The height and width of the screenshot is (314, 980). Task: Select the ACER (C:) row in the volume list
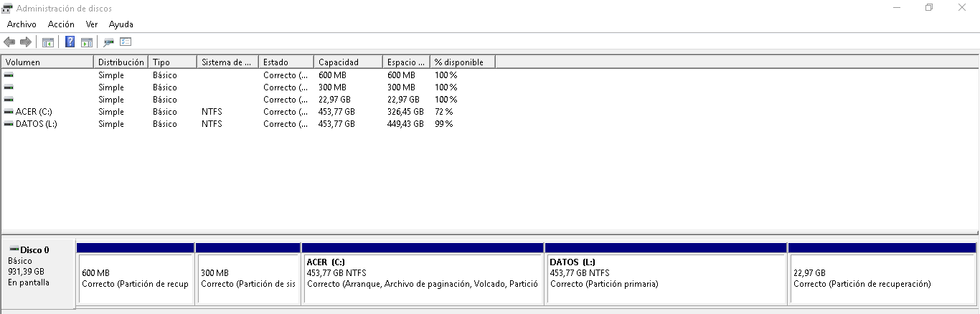pyautogui.click(x=248, y=112)
